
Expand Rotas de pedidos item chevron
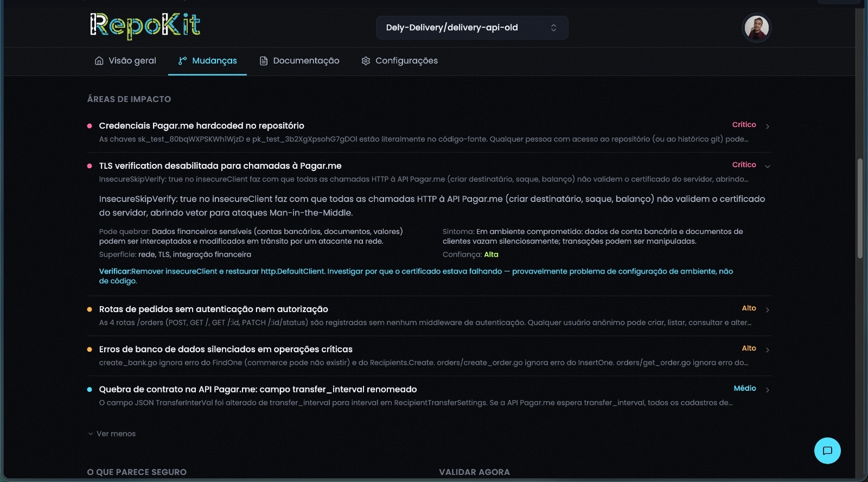(767, 310)
